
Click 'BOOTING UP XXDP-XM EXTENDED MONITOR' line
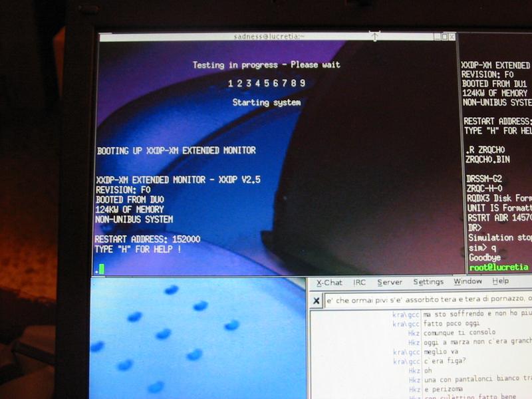(x=176, y=150)
